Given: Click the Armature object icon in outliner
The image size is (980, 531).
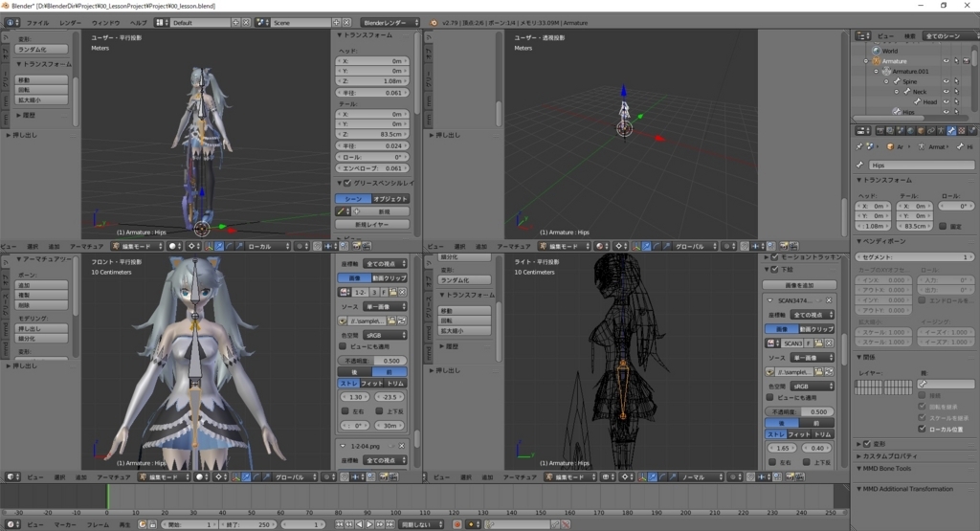Looking at the screenshot, I should coord(877,60).
